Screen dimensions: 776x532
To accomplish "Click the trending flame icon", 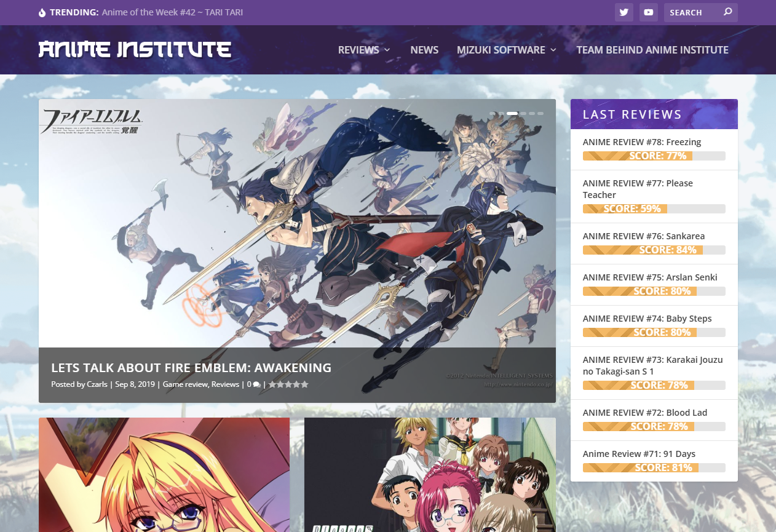I will click(x=42, y=12).
